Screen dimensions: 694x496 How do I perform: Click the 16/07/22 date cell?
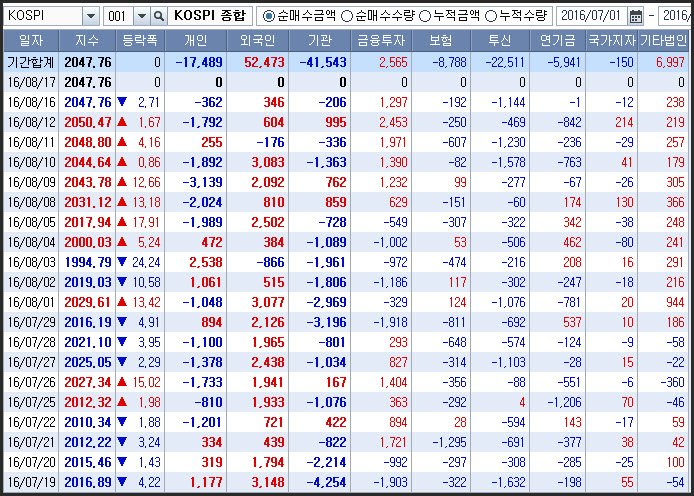pyautogui.click(x=31, y=423)
